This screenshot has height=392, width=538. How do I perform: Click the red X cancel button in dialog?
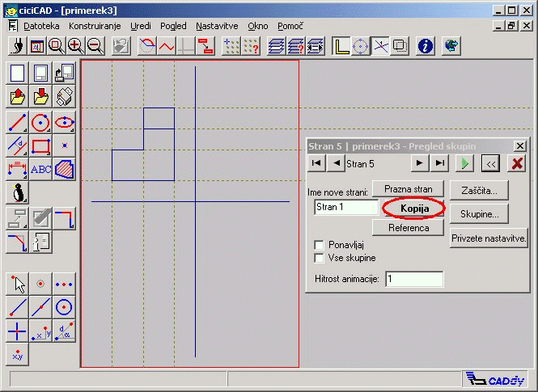[x=517, y=163]
